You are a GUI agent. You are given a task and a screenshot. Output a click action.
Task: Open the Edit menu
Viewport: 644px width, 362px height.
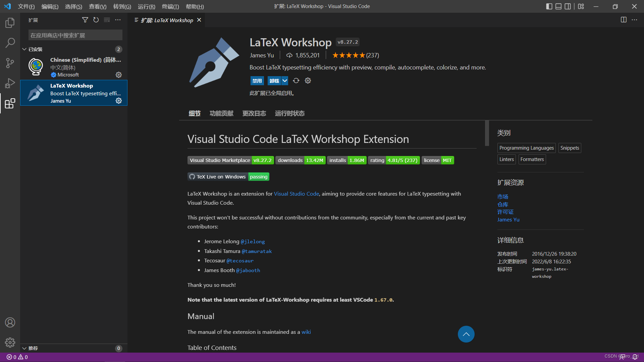pyautogui.click(x=50, y=6)
